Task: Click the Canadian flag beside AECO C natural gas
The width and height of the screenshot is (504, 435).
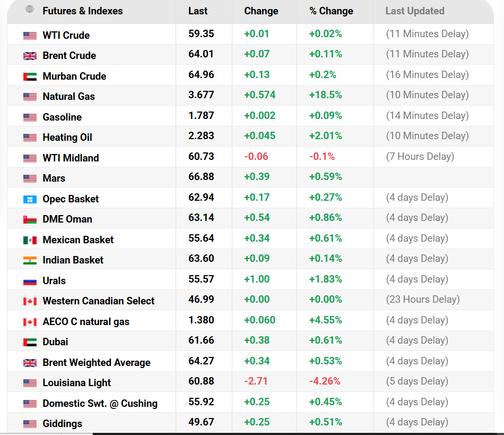Action: click(x=30, y=321)
